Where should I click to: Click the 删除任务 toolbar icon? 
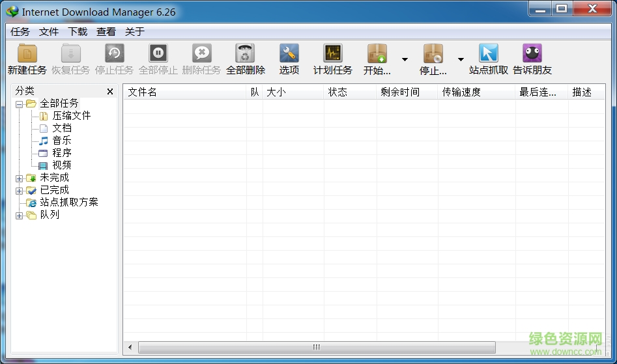click(202, 53)
